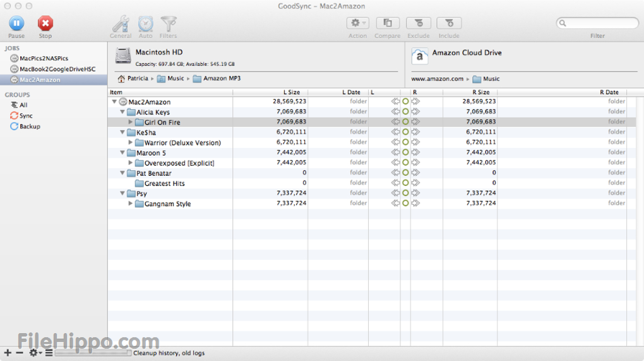
Task: Click green circle for Mac2Amazon root row
Action: 405,101
